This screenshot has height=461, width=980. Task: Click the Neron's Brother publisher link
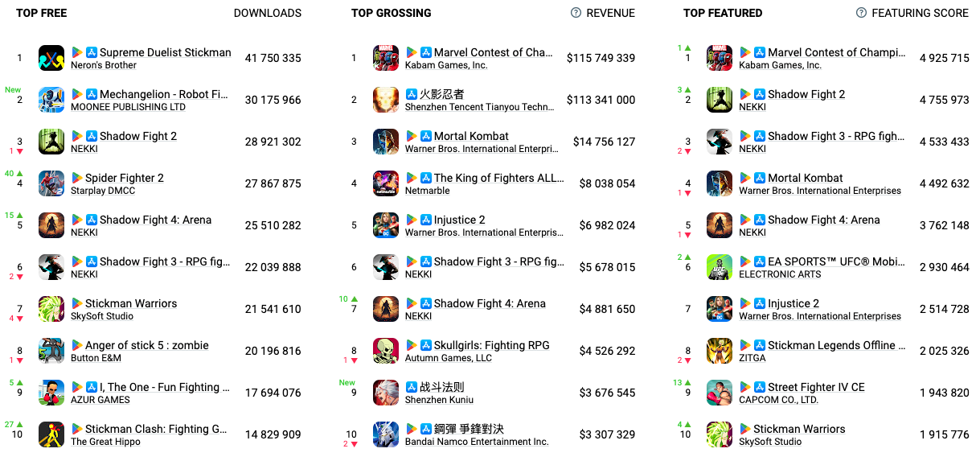click(x=104, y=65)
